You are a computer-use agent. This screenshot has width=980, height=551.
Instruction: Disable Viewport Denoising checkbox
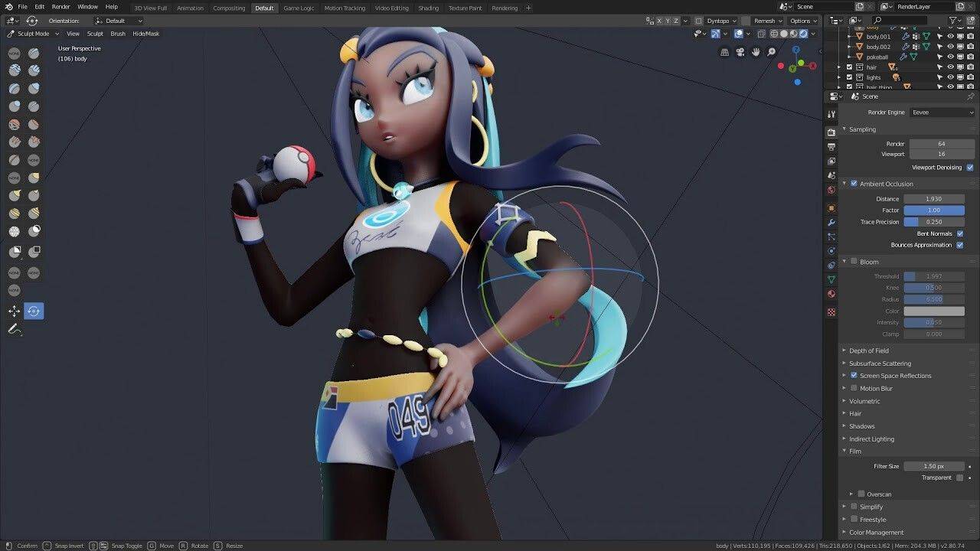(x=970, y=167)
